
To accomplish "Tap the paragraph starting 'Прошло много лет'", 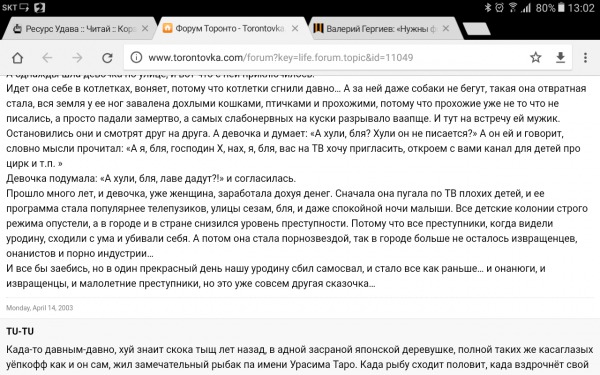I will [297, 223].
